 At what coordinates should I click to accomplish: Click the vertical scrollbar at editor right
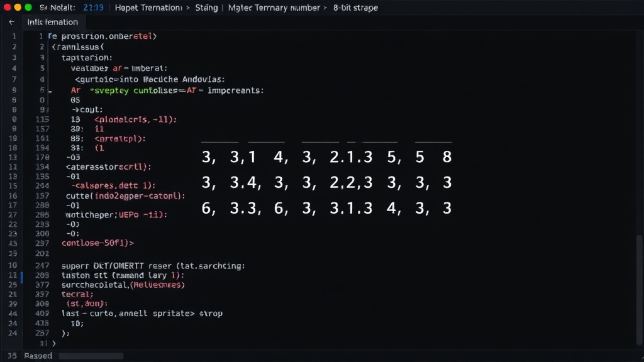pyautogui.click(x=639, y=289)
